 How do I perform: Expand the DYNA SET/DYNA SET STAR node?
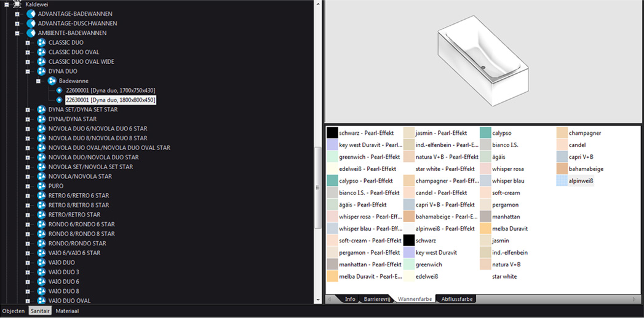(28, 109)
